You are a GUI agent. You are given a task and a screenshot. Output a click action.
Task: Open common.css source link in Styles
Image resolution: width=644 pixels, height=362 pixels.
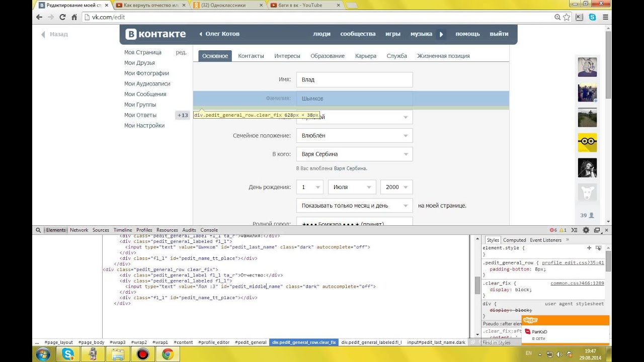pos(577,283)
